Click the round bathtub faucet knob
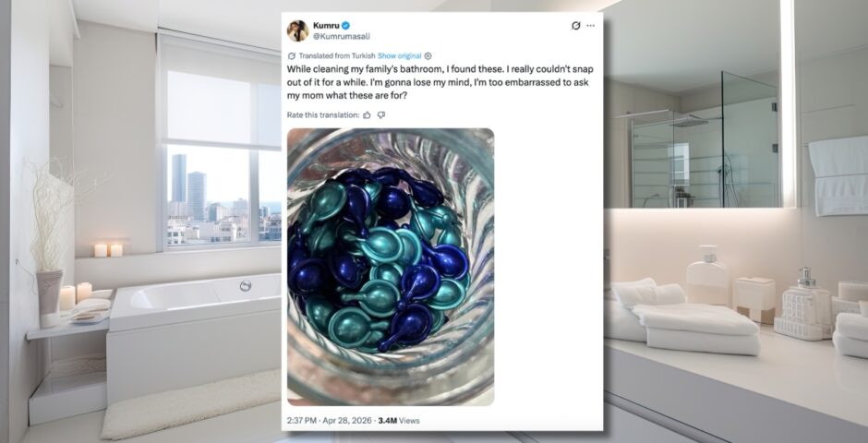 coord(246,285)
